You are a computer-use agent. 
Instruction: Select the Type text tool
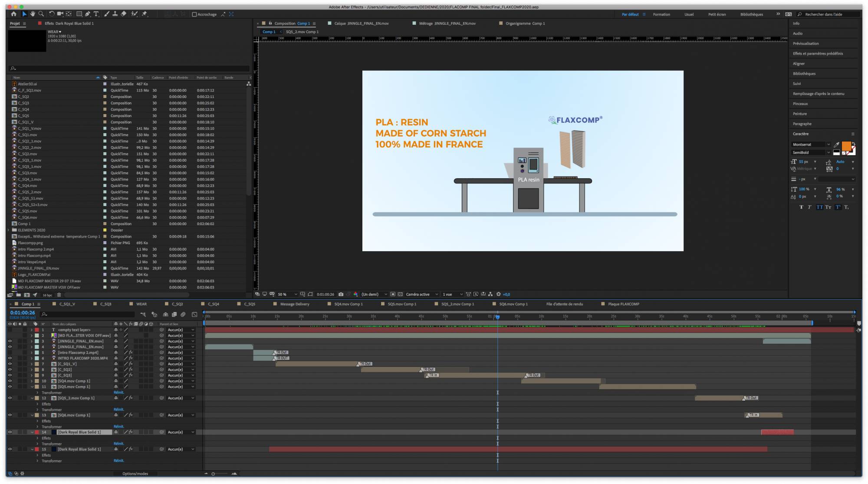tap(96, 14)
